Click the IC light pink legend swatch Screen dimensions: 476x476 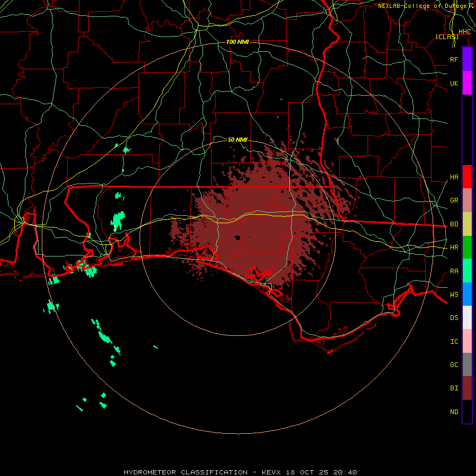(x=467, y=341)
